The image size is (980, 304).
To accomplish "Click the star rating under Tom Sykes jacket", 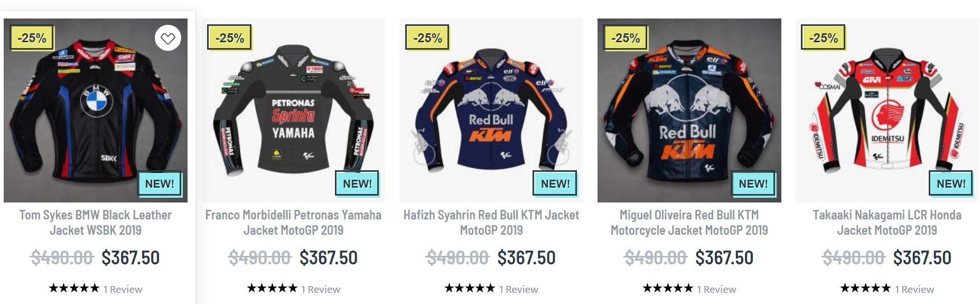I will tap(74, 288).
